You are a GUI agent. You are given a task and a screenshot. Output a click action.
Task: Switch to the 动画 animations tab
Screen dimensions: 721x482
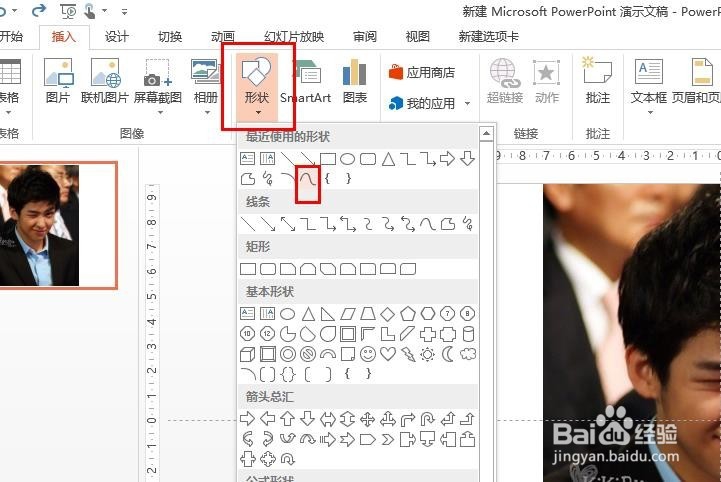point(223,36)
